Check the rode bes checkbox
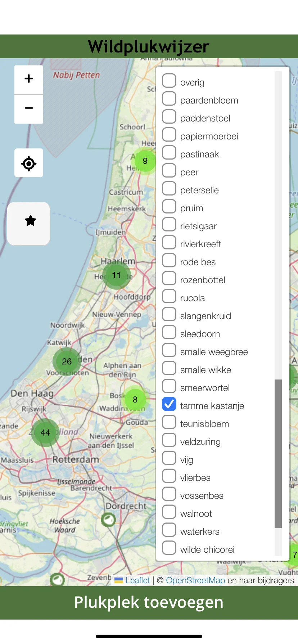298x644 pixels. (x=169, y=261)
